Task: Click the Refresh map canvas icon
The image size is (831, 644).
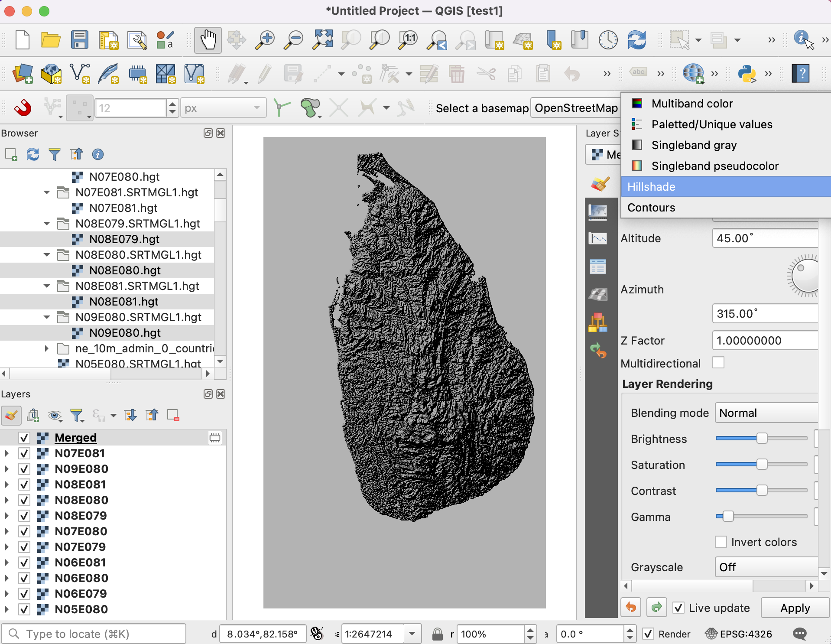Action: (636, 40)
